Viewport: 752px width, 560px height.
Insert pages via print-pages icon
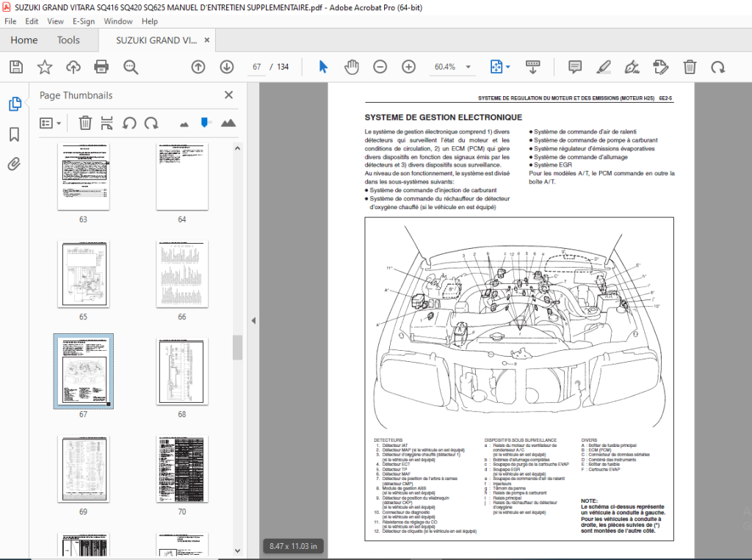point(107,123)
